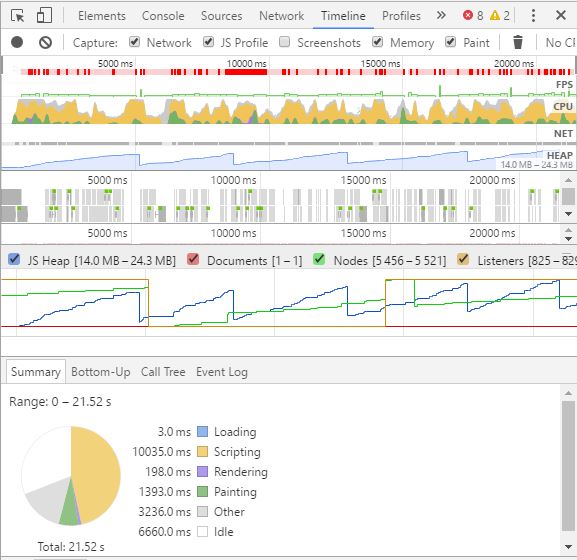The height and width of the screenshot is (560, 577).
Task: Click the 15000 ms flame chart ruler label
Action: (x=363, y=180)
